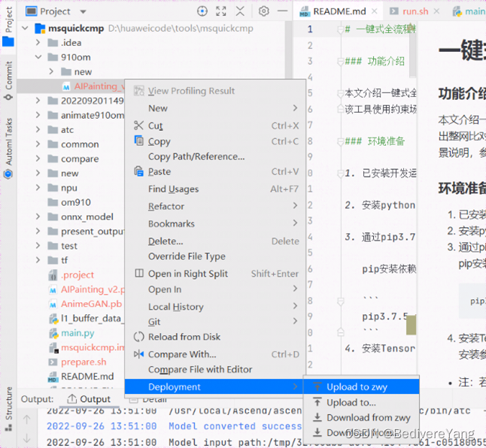Open the Project view dropdown
The height and width of the screenshot is (448, 486).
(83, 12)
